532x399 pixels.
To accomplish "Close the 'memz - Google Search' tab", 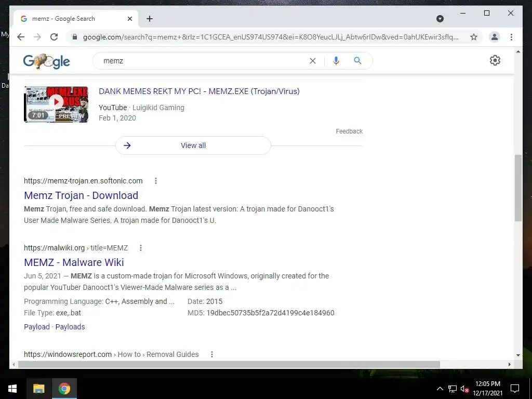I will (x=129, y=19).
